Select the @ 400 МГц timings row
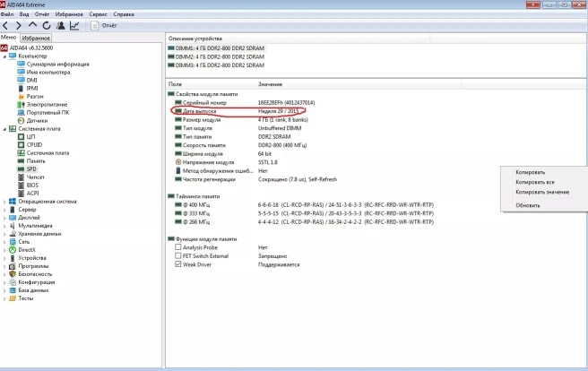Screen dimensions: 588x371 pyautogui.click(x=304, y=205)
